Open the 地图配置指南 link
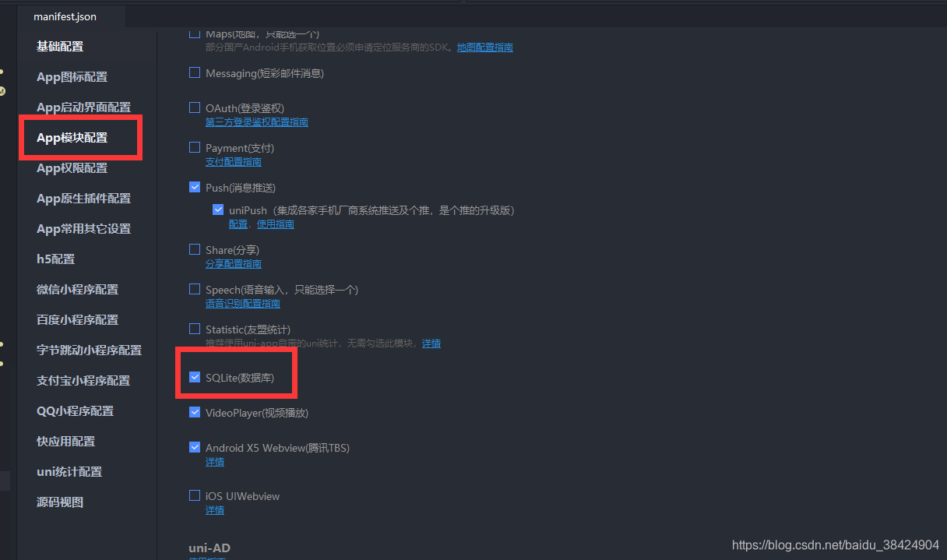 pos(485,48)
